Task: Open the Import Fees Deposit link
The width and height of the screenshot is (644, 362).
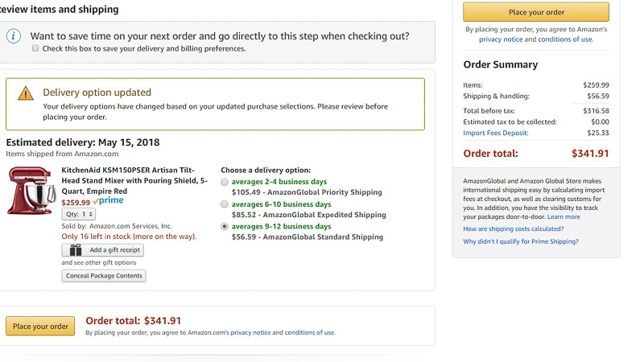Action: tap(496, 133)
